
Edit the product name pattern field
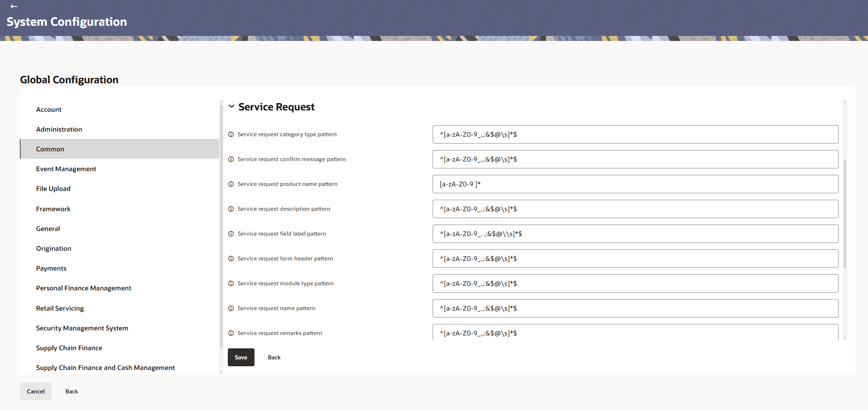(x=635, y=184)
